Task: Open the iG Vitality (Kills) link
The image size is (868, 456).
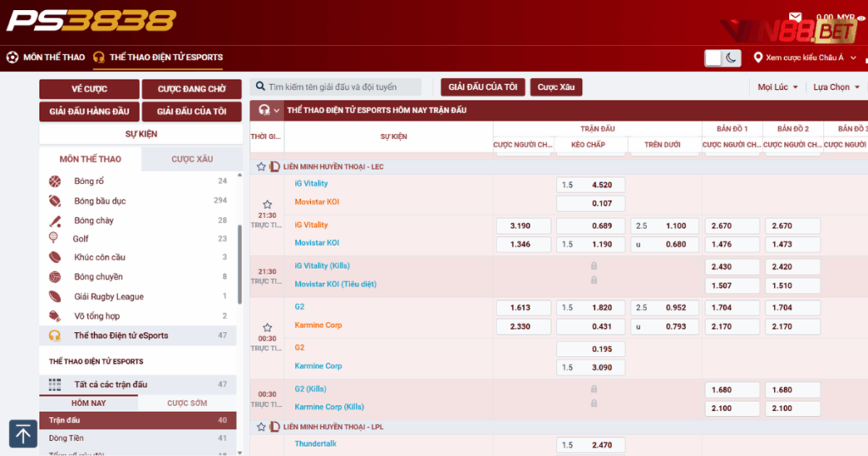Action: tap(322, 265)
